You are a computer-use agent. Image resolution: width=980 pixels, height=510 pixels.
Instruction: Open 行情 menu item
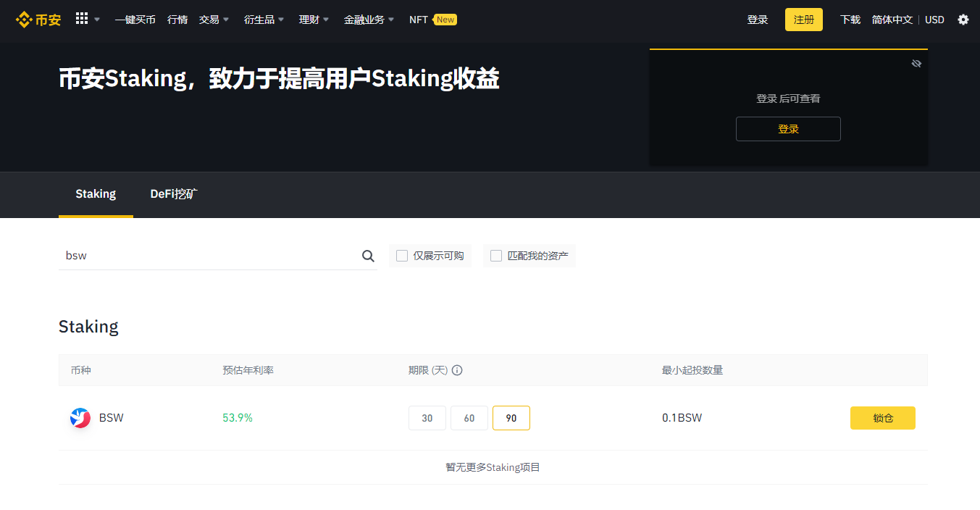point(177,20)
